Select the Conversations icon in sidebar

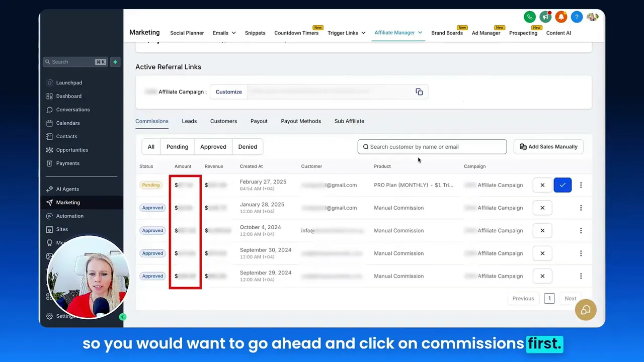[x=49, y=110]
